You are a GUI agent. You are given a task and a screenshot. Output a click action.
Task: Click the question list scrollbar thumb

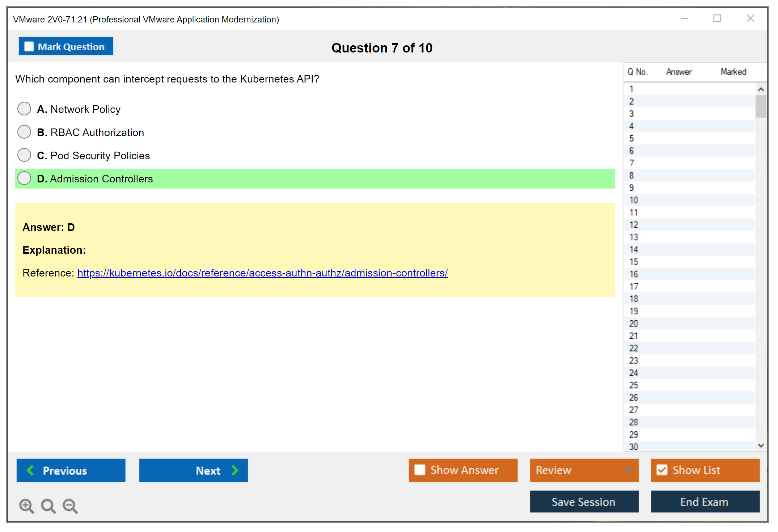click(761, 106)
